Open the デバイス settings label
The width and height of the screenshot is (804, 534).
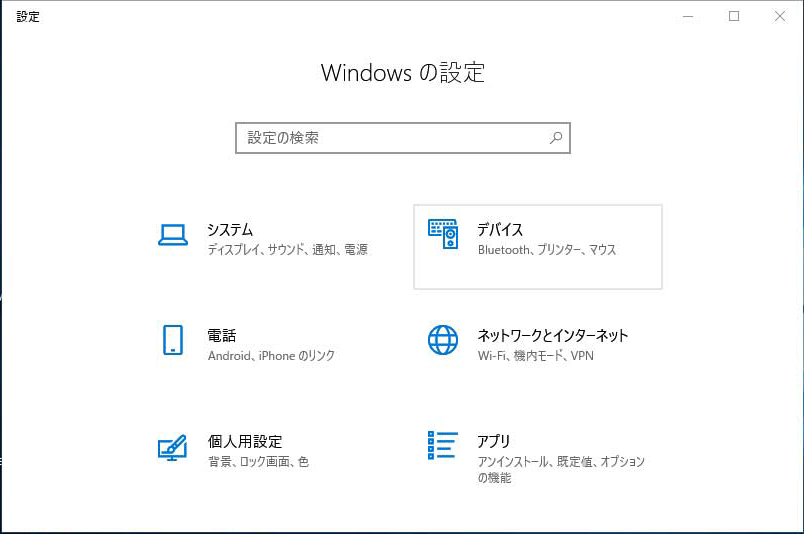click(500, 230)
